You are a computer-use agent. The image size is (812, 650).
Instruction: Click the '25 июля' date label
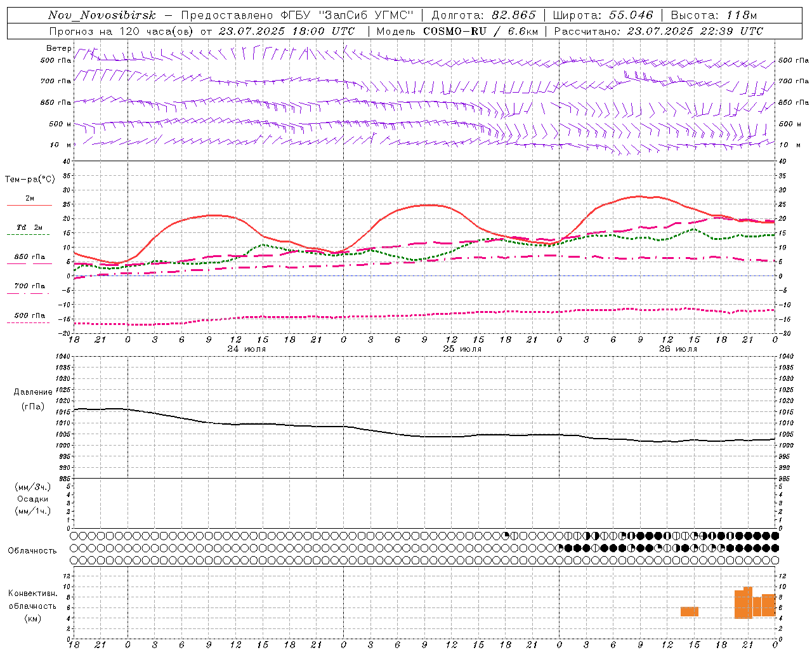click(x=462, y=349)
